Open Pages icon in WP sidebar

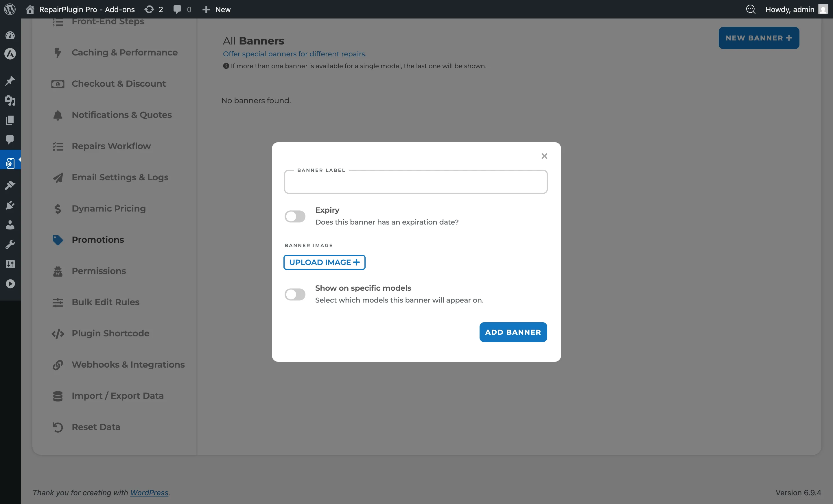coord(10,120)
